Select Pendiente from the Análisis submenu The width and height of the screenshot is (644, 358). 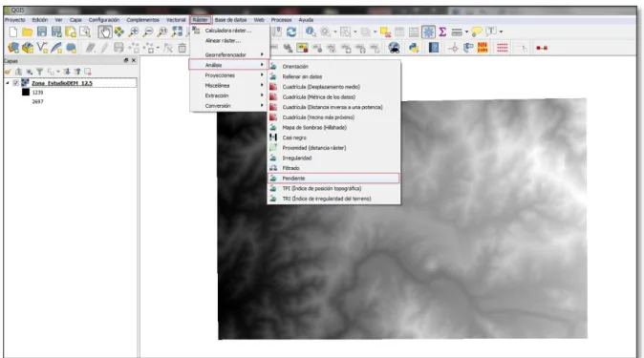click(x=333, y=179)
